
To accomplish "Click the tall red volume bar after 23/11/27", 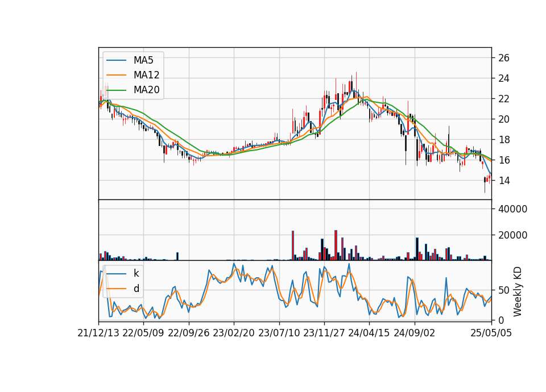I will [336, 245].
